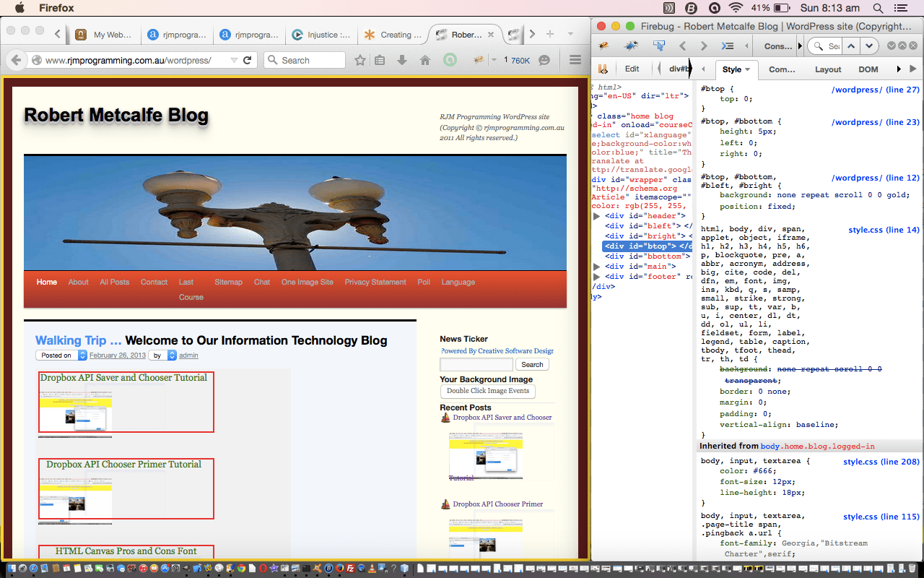This screenshot has height=578, width=924.
Task: Open the Firefox menu in the menu bar
Action: click(x=56, y=8)
